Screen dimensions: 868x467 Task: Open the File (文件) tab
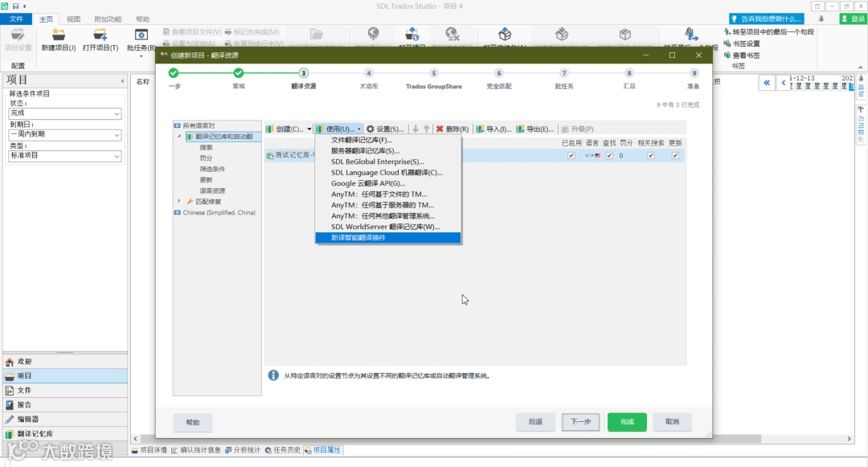(x=17, y=19)
